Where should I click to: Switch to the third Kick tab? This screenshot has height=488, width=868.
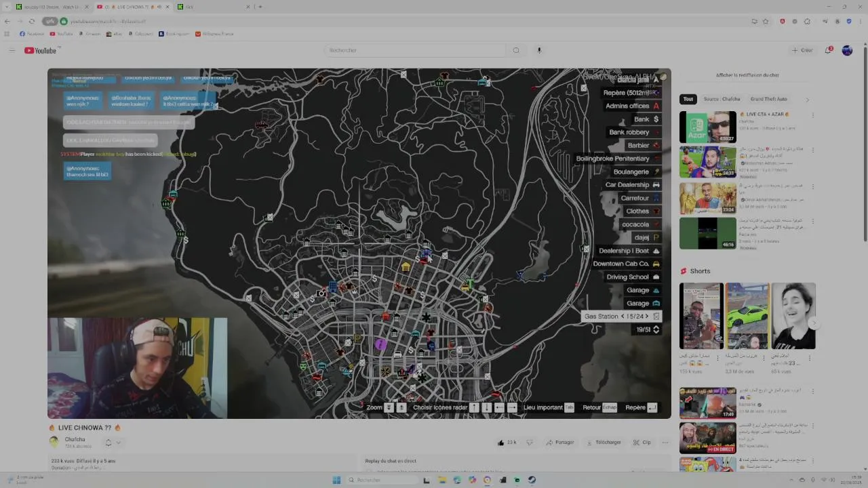point(214,7)
